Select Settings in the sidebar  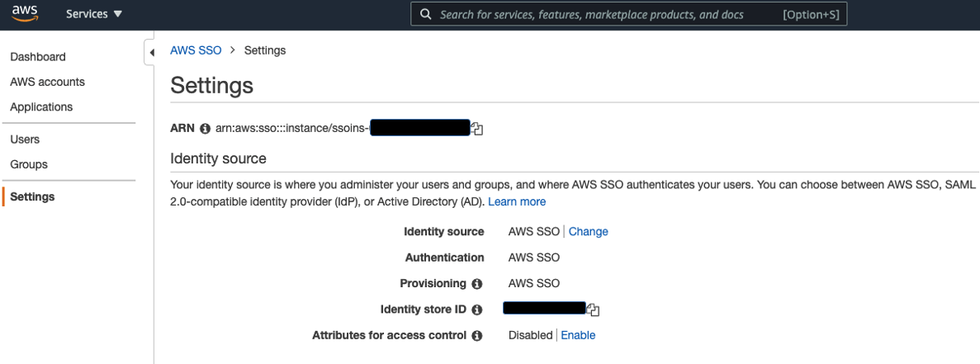32,196
